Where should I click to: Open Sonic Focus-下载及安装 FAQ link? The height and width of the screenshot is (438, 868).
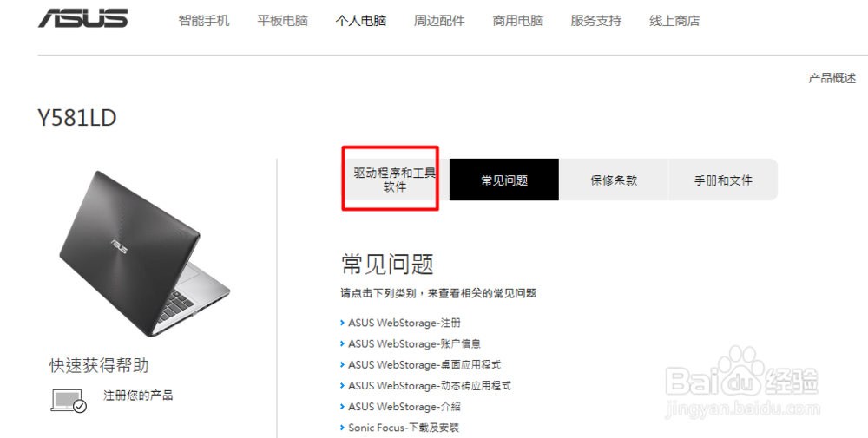pos(403,428)
